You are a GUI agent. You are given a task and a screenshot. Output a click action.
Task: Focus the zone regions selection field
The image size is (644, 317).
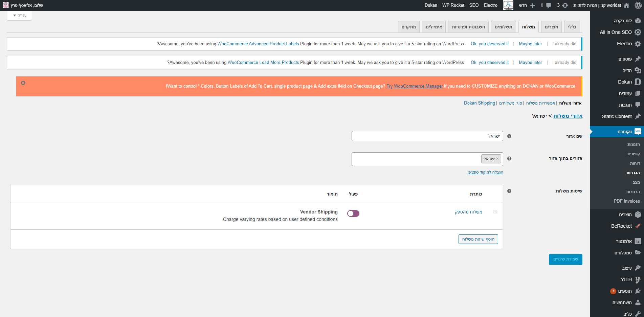click(x=427, y=159)
